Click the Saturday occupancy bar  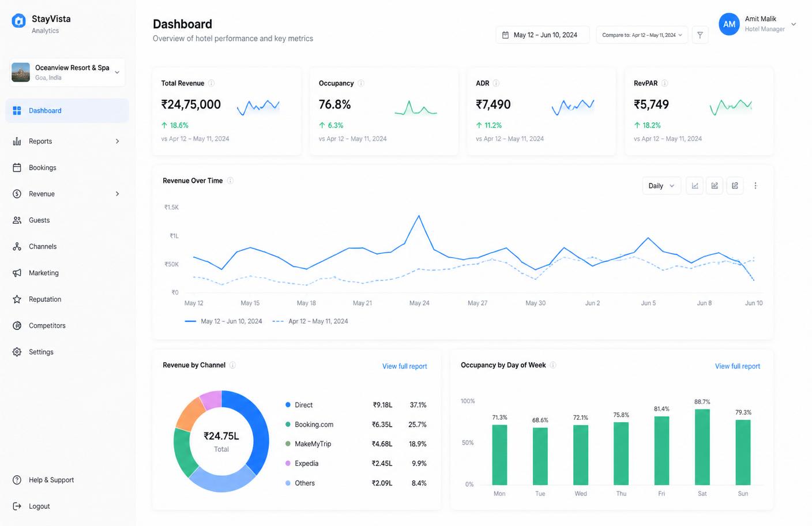(702, 447)
